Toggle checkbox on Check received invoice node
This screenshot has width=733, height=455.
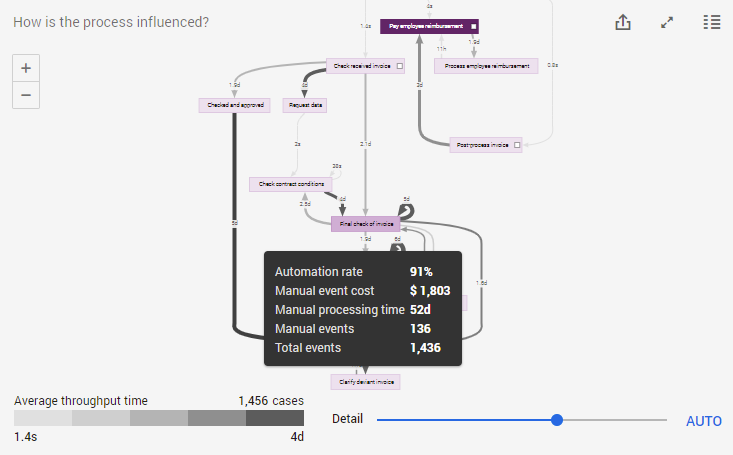(x=399, y=66)
